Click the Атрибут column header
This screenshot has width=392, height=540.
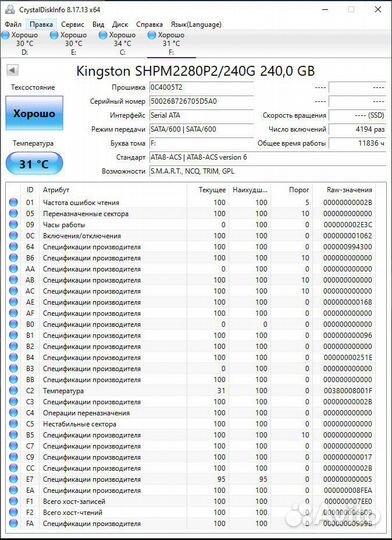56,190
